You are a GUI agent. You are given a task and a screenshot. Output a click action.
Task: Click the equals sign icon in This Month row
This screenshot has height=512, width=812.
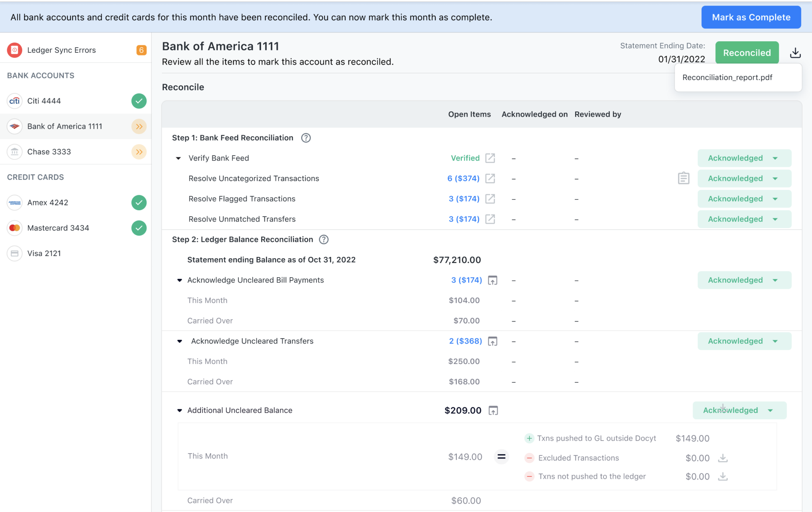click(x=501, y=456)
